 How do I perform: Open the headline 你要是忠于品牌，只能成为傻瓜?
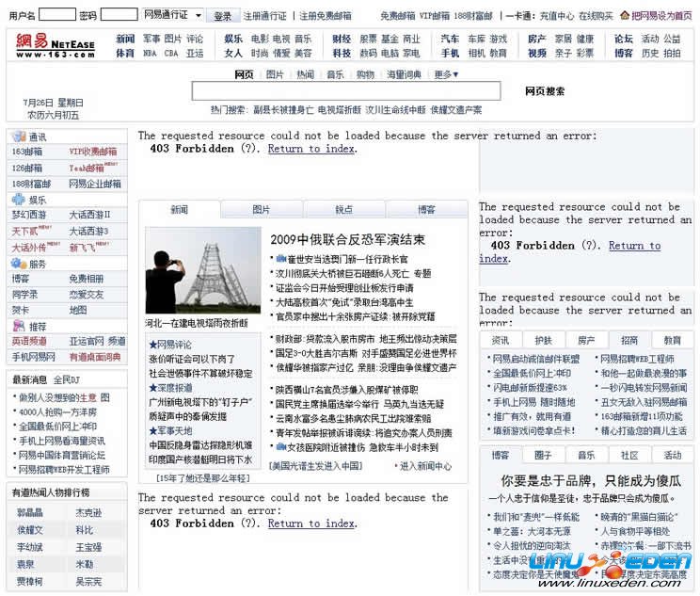[x=591, y=481]
